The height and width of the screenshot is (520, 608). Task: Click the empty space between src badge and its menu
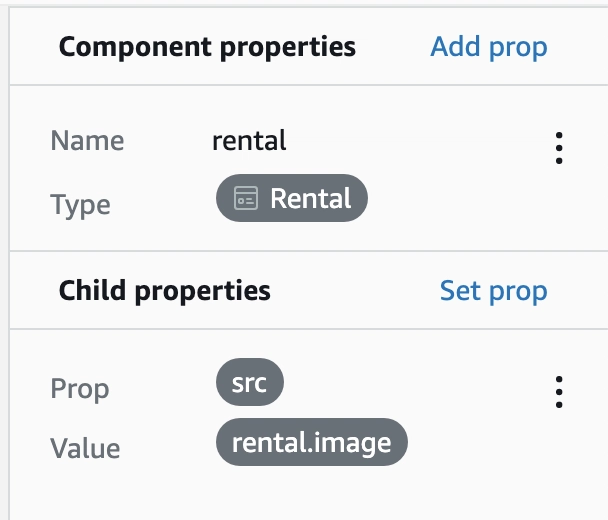[x=417, y=382]
